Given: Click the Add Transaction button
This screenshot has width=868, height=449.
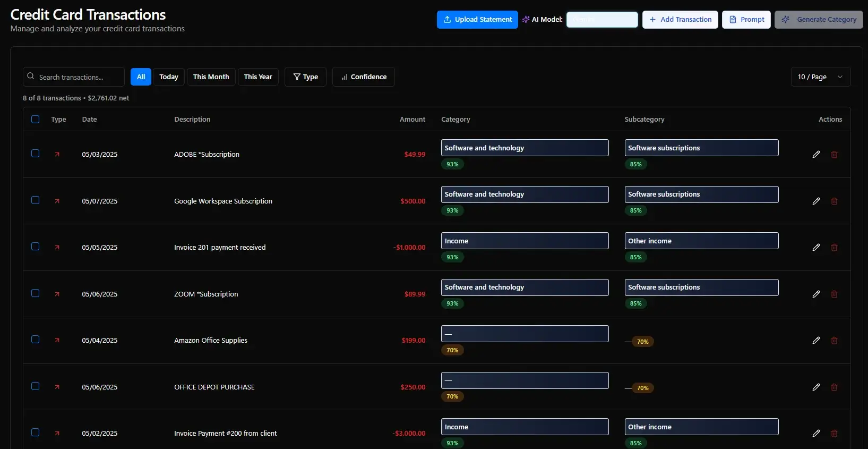Looking at the screenshot, I should pyautogui.click(x=680, y=20).
